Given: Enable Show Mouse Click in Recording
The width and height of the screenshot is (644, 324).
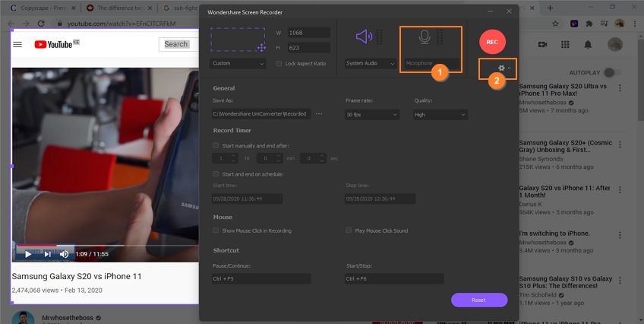Looking at the screenshot, I should pyautogui.click(x=216, y=230).
